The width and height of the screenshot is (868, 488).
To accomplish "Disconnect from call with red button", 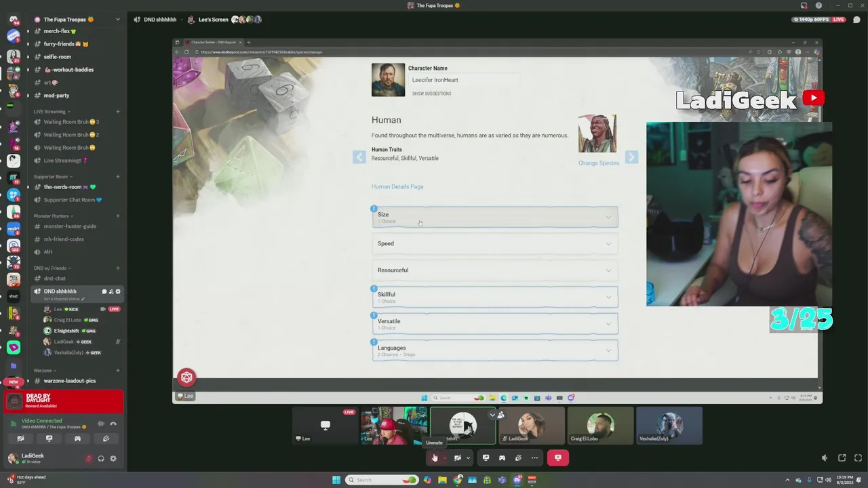I will pyautogui.click(x=558, y=457).
